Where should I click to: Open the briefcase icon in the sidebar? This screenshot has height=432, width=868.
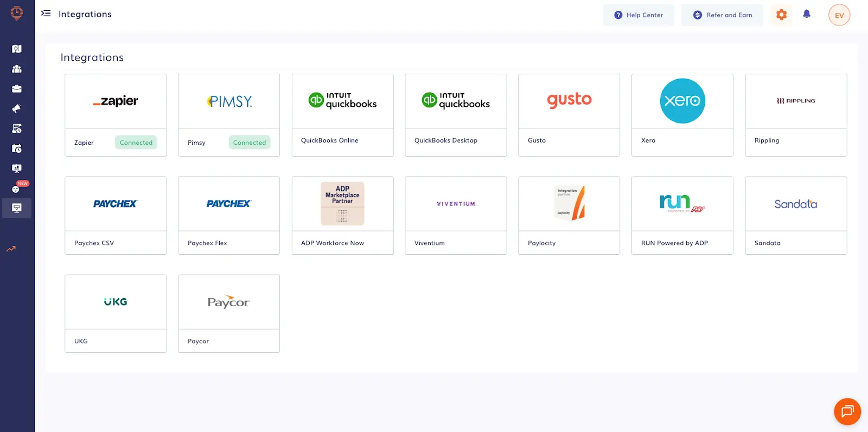[x=17, y=89]
